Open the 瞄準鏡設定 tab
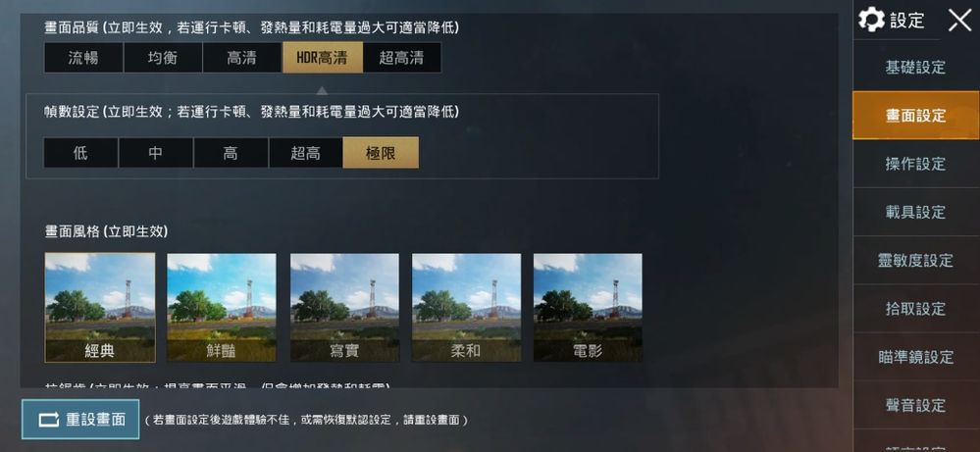 click(x=915, y=357)
